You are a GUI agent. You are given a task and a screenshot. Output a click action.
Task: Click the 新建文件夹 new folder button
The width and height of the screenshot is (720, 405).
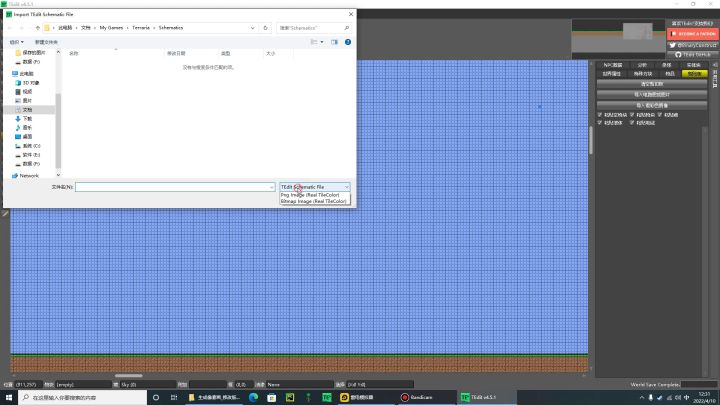pyautogui.click(x=46, y=42)
